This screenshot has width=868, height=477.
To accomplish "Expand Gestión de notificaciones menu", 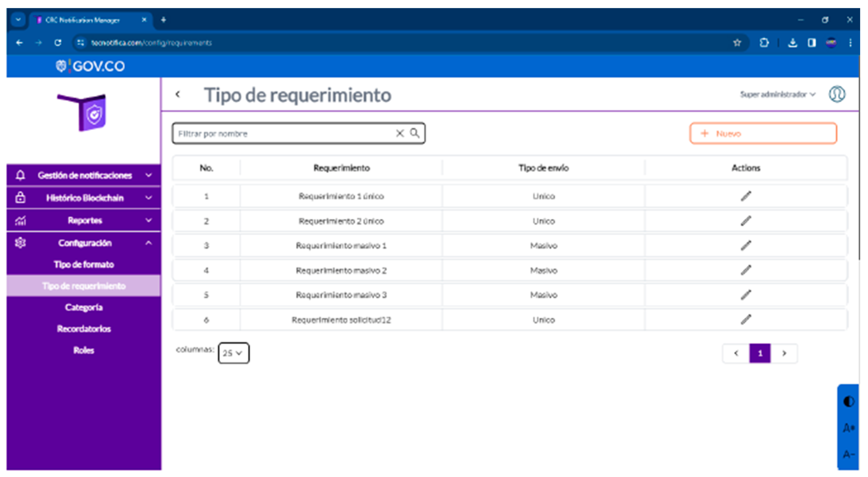I will click(x=84, y=175).
